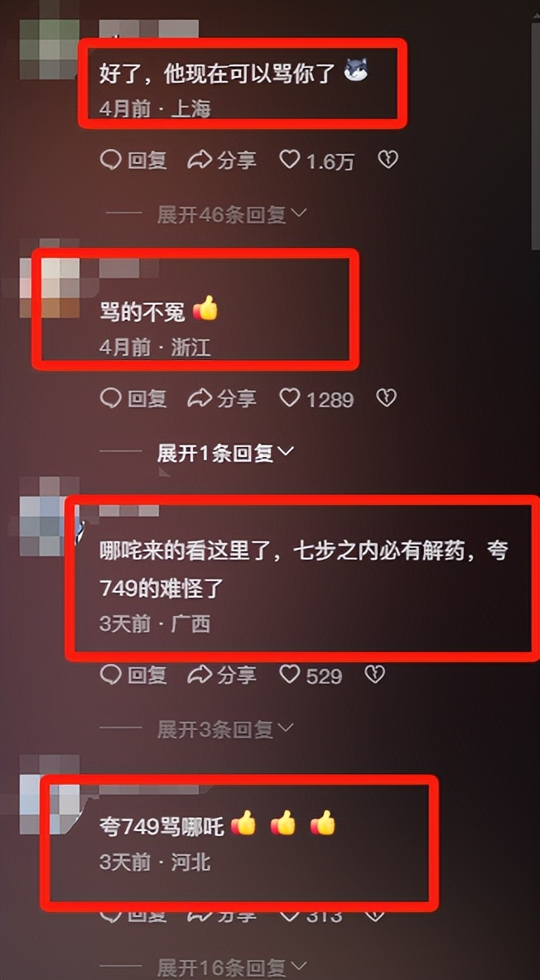Click the comment scrollbar on the right edge

click(536, 137)
